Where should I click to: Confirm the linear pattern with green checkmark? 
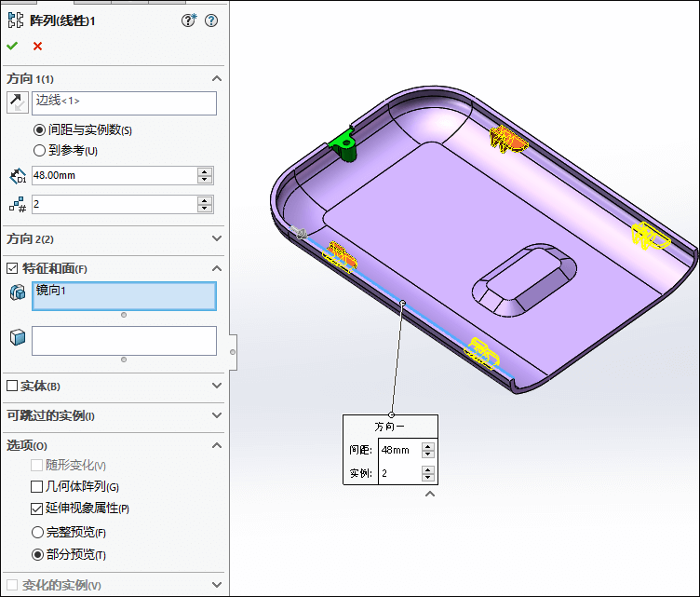click(x=12, y=46)
